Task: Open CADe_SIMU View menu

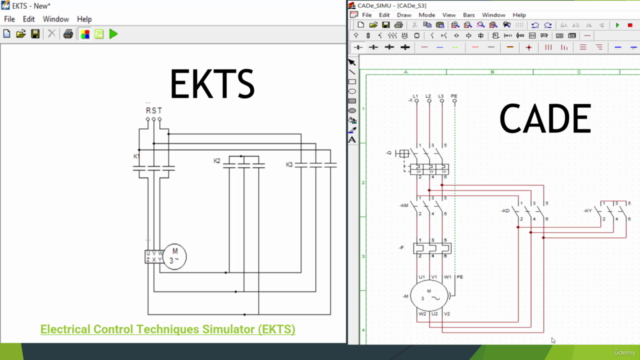Action: (449, 15)
